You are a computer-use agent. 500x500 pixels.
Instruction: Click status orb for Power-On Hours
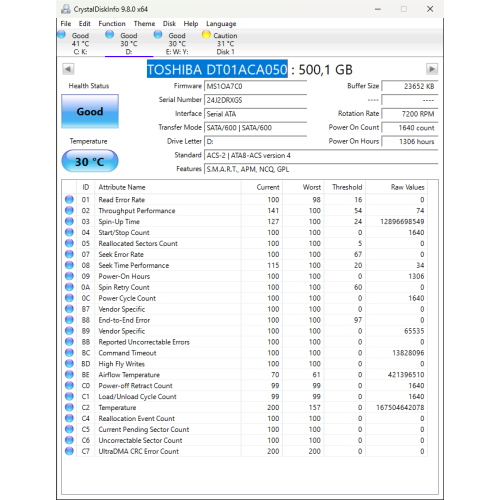[x=69, y=276]
